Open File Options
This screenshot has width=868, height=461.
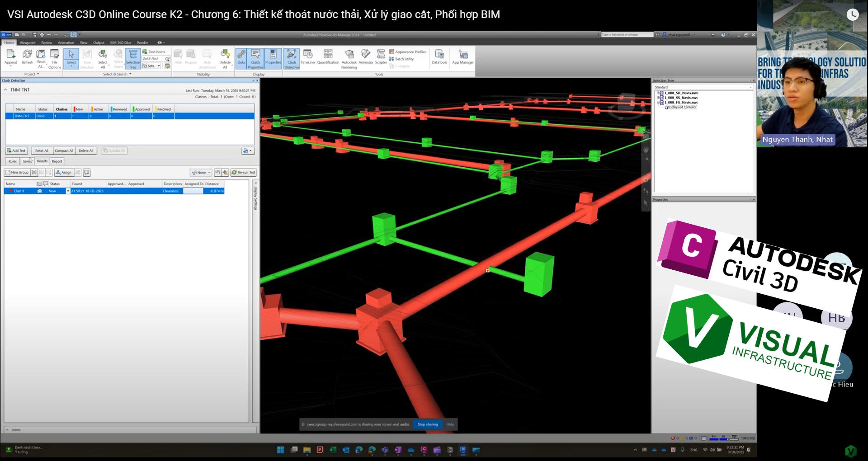pos(55,59)
